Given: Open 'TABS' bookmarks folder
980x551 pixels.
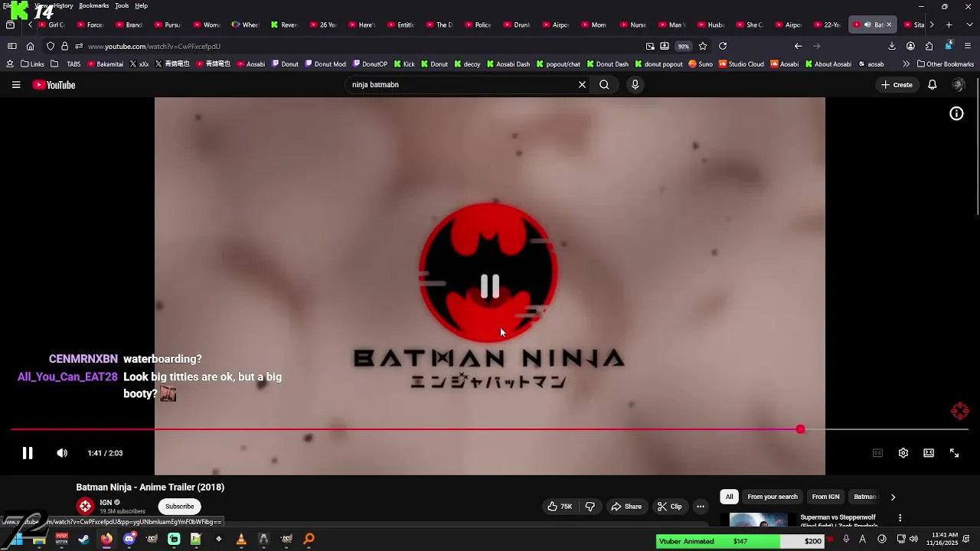Looking at the screenshot, I should click(x=67, y=64).
